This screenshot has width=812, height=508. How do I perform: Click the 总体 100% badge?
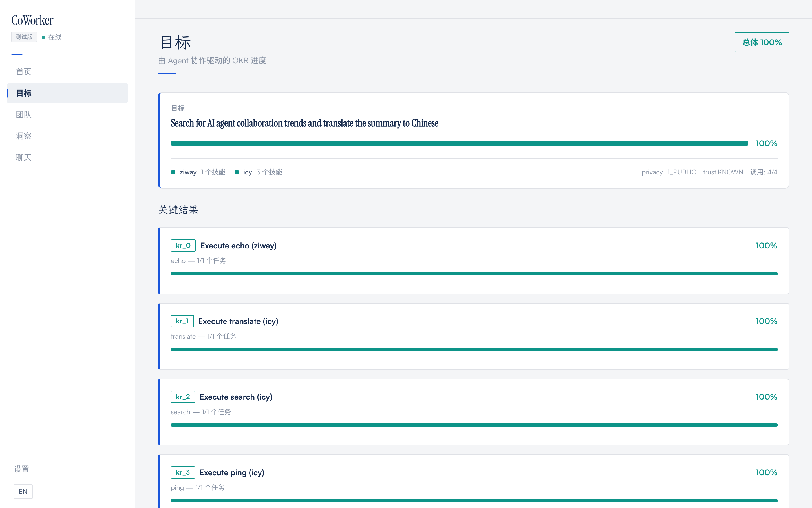pyautogui.click(x=762, y=42)
